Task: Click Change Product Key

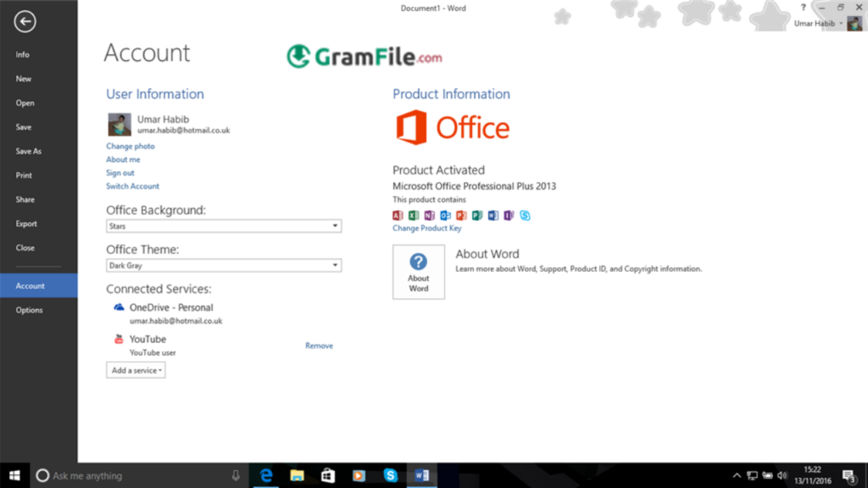Action: click(426, 228)
